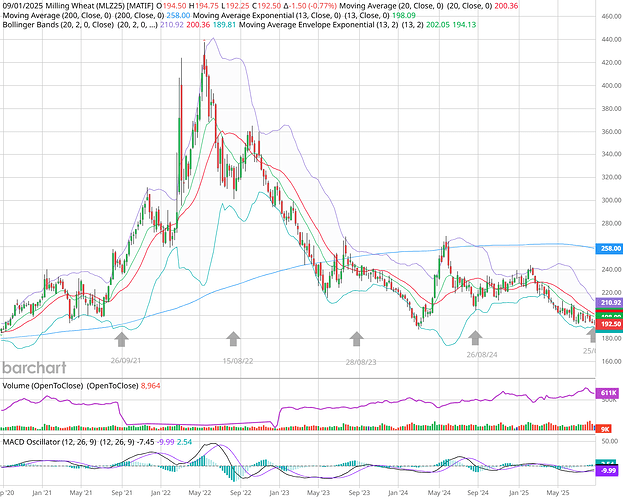623x500 pixels.
Task: Click the blue 258.00 price tag
Action: click(609, 248)
